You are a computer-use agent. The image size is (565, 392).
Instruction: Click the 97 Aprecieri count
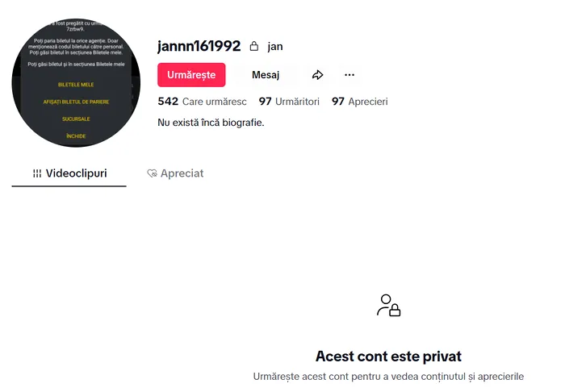359,102
